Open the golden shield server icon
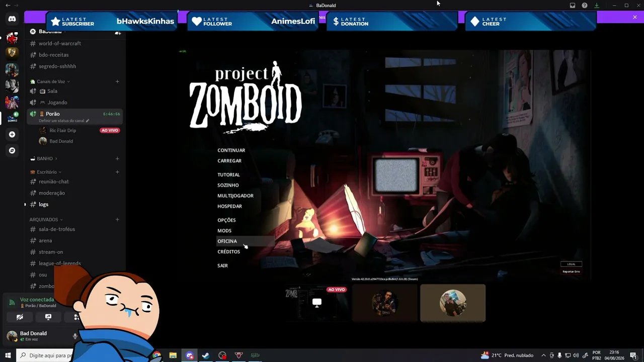Viewport: 644px width, 362px height. (x=12, y=53)
